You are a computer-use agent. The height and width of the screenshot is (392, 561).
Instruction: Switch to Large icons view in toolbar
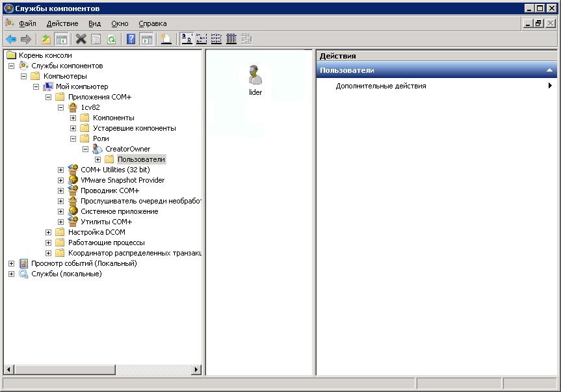tap(187, 39)
